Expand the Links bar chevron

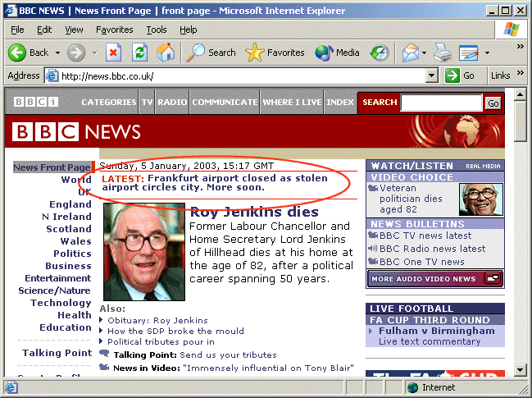coord(521,73)
